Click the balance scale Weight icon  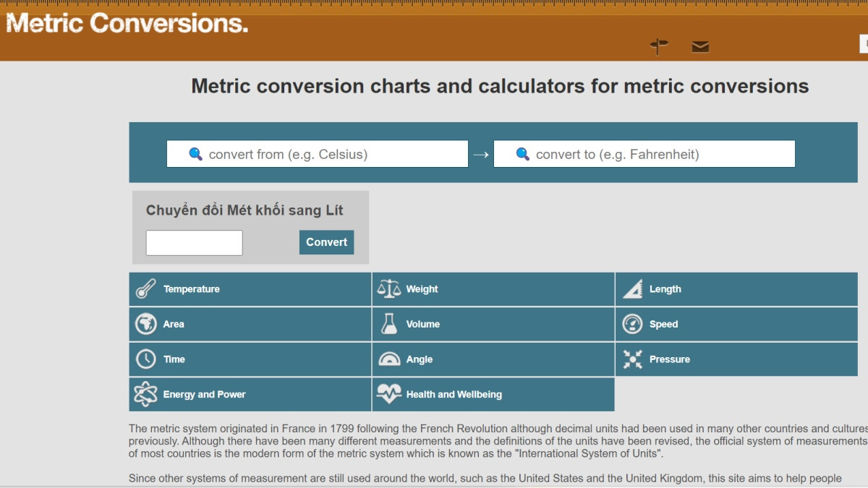coord(388,289)
